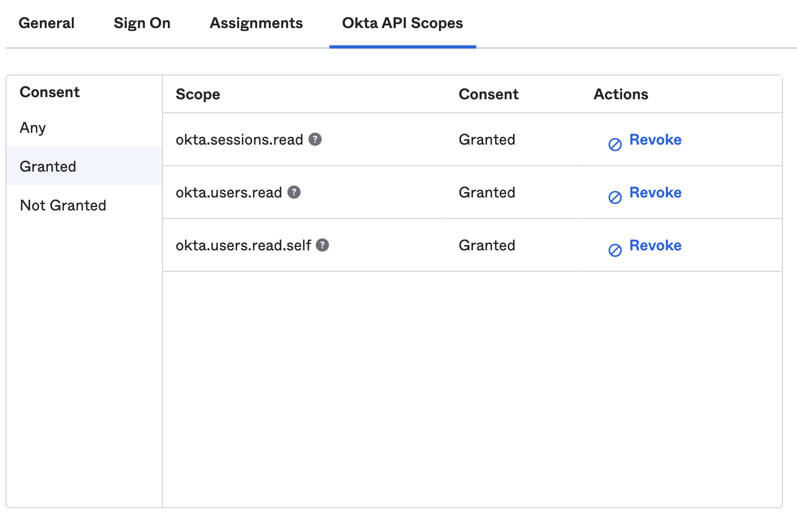This screenshot has width=797, height=532.
Task: Show Not Granted scopes
Action: [63, 206]
